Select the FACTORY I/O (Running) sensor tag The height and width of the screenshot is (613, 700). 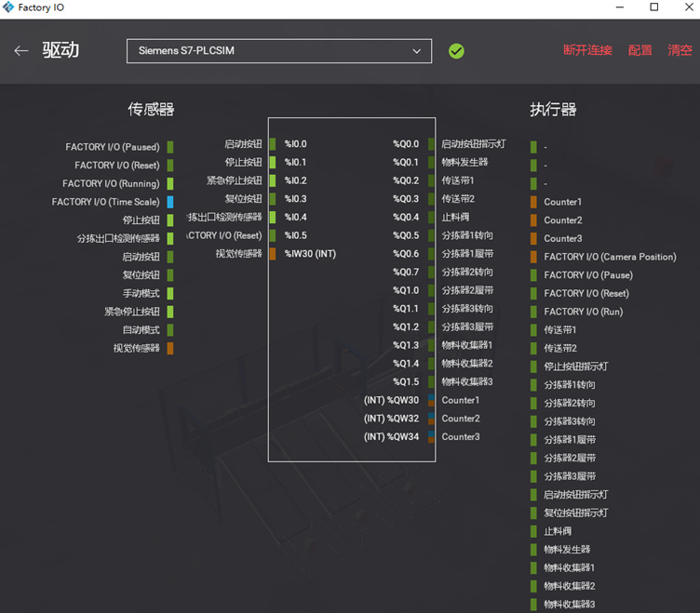(111, 183)
